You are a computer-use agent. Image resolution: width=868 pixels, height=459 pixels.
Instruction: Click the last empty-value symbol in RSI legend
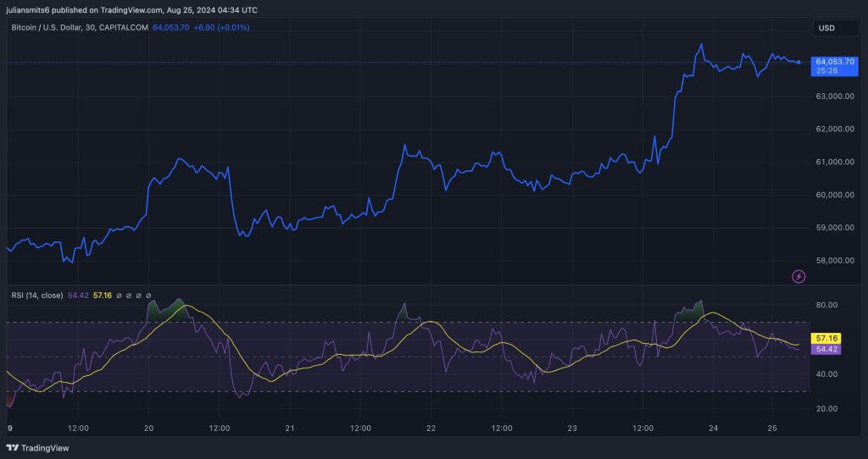pyautogui.click(x=149, y=296)
